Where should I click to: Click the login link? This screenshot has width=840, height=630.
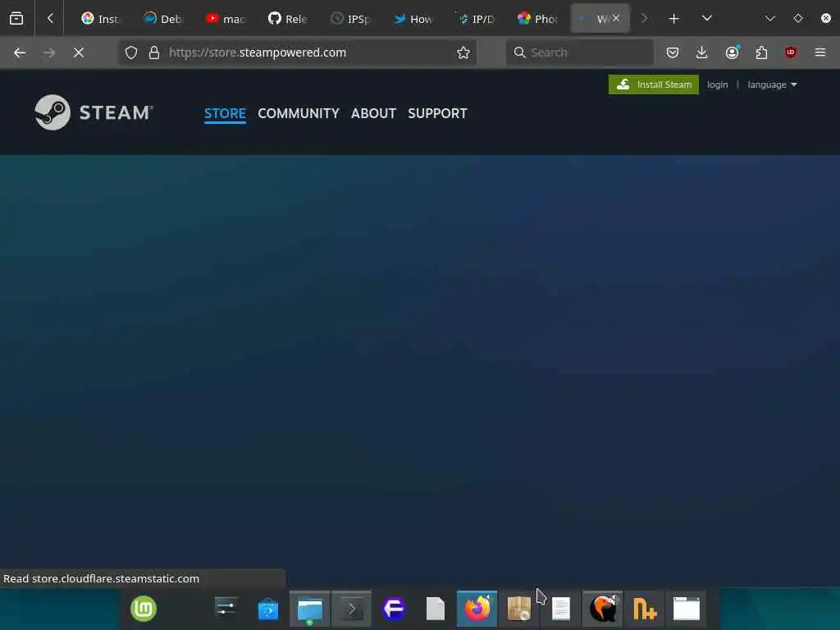[x=717, y=84]
